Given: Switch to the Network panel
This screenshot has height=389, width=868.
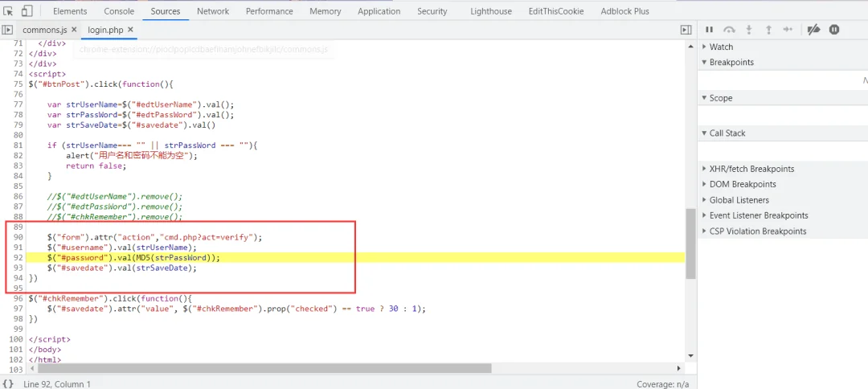Looking at the screenshot, I should 213,11.
